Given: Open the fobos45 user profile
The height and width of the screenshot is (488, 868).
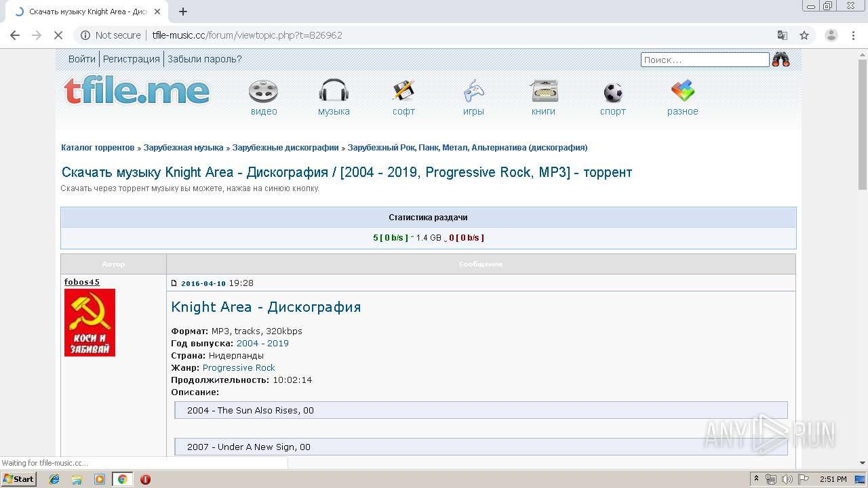Looking at the screenshot, I should [x=82, y=282].
